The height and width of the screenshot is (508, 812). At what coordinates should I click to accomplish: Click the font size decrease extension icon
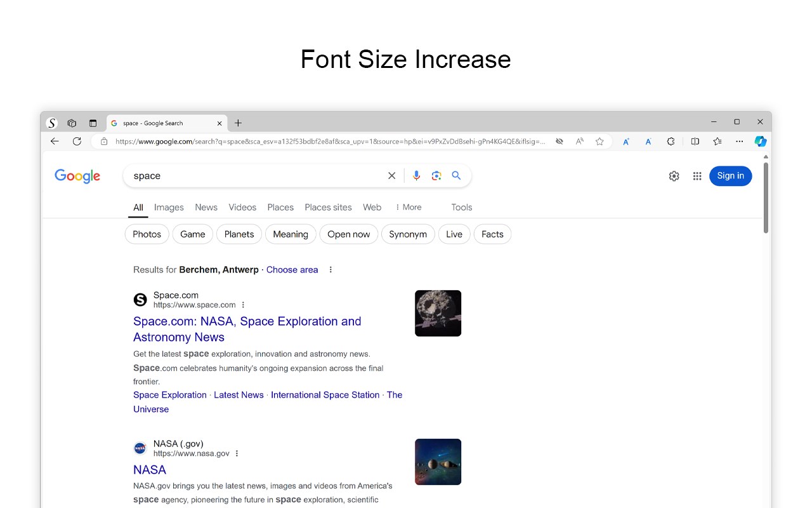(648, 142)
